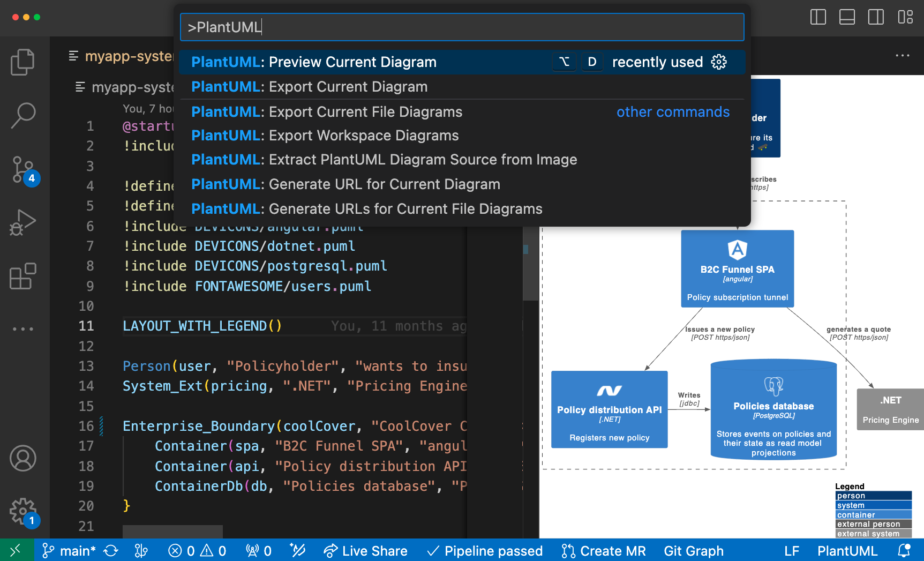This screenshot has width=924, height=561.
Task: Click the command palette input field
Action: click(462, 27)
